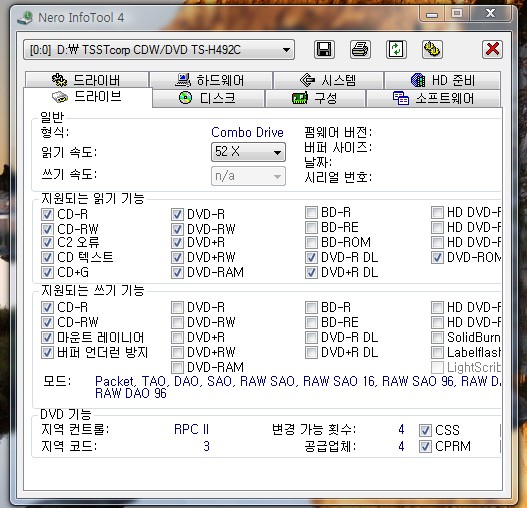
Task: Toggle the CSS checkbox
Action: (425, 430)
